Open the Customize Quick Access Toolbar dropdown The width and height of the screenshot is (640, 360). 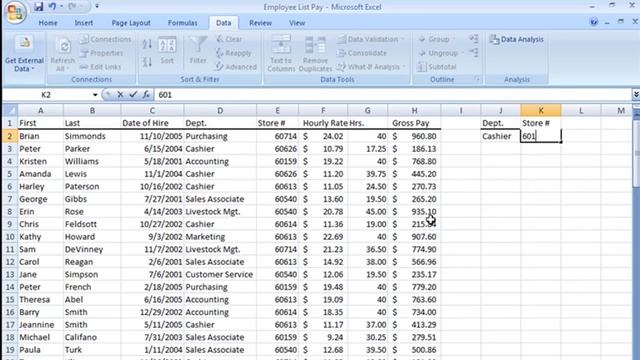coord(97,7)
